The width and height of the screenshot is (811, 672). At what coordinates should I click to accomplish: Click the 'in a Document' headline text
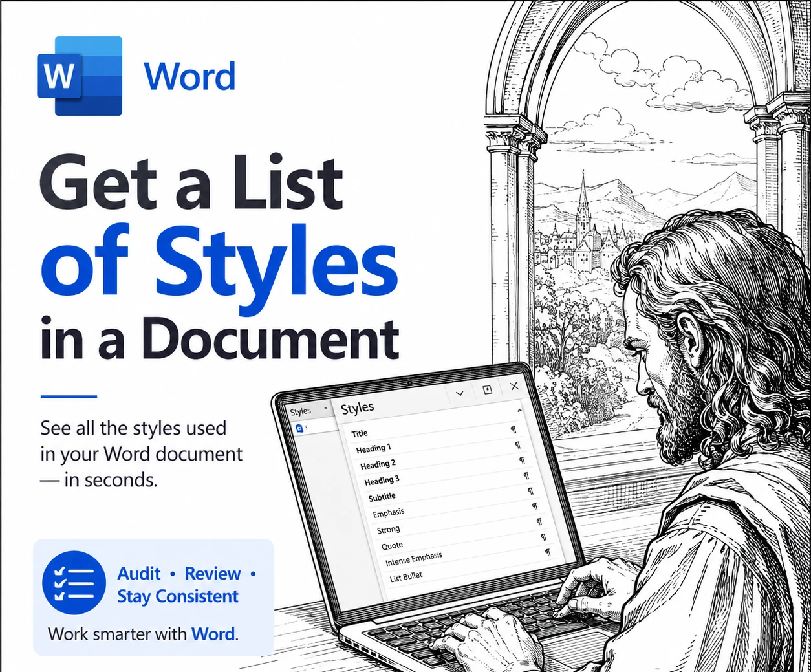tap(220, 338)
